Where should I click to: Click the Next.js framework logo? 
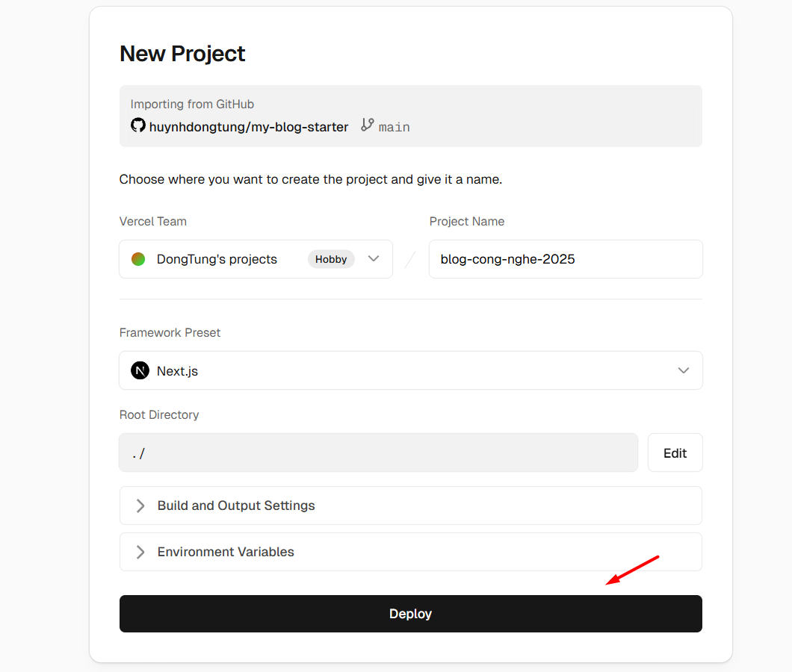point(140,370)
